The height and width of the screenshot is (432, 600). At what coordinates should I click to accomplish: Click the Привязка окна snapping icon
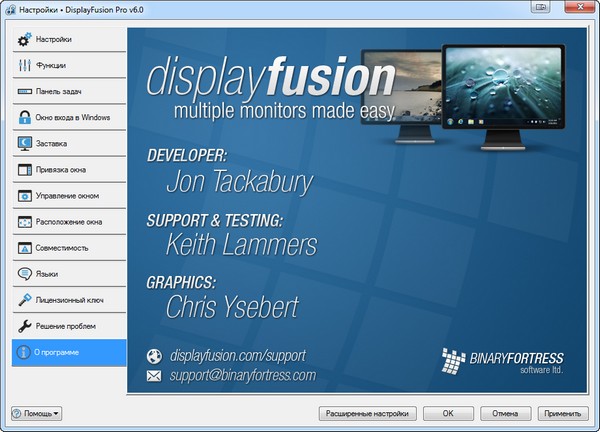(x=25, y=170)
